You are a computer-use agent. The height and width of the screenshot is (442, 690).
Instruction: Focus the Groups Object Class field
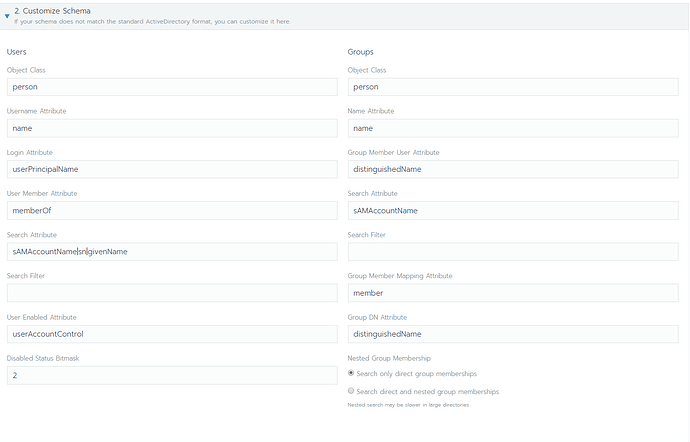tap(513, 87)
